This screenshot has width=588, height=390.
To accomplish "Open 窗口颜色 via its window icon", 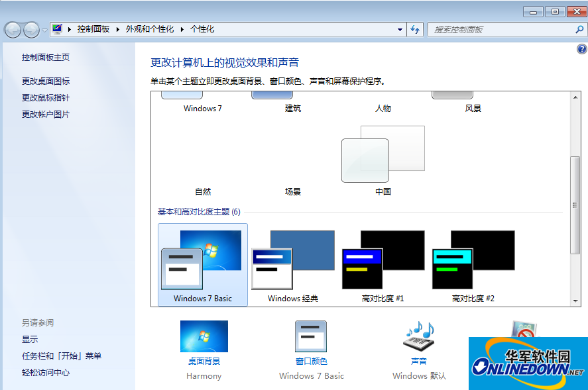I will (311, 336).
